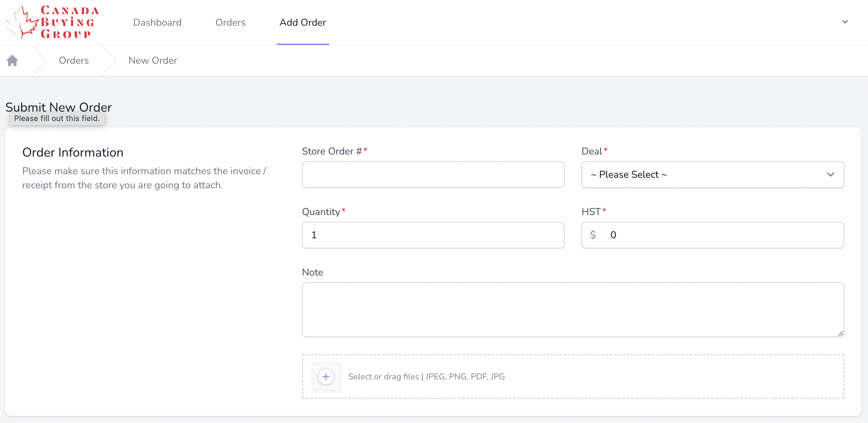Click the Please fill out this field tooltip

[57, 119]
